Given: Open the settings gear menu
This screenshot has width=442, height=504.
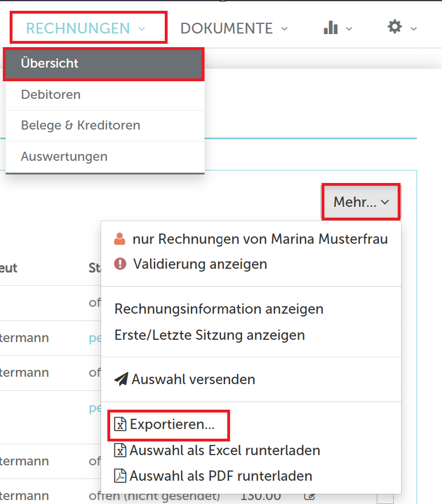Looking at the screenshot, I should click(x=395, y=27).
